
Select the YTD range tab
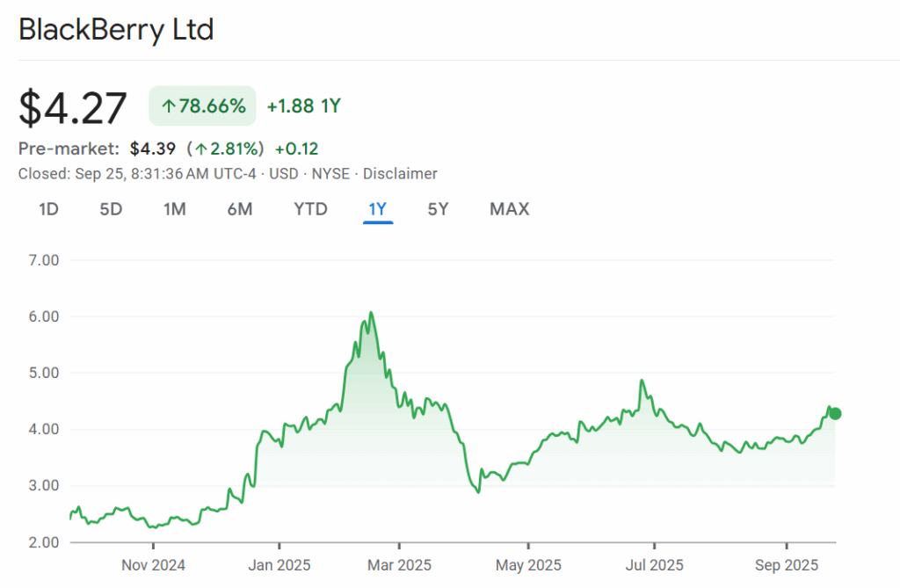point(310,209)
